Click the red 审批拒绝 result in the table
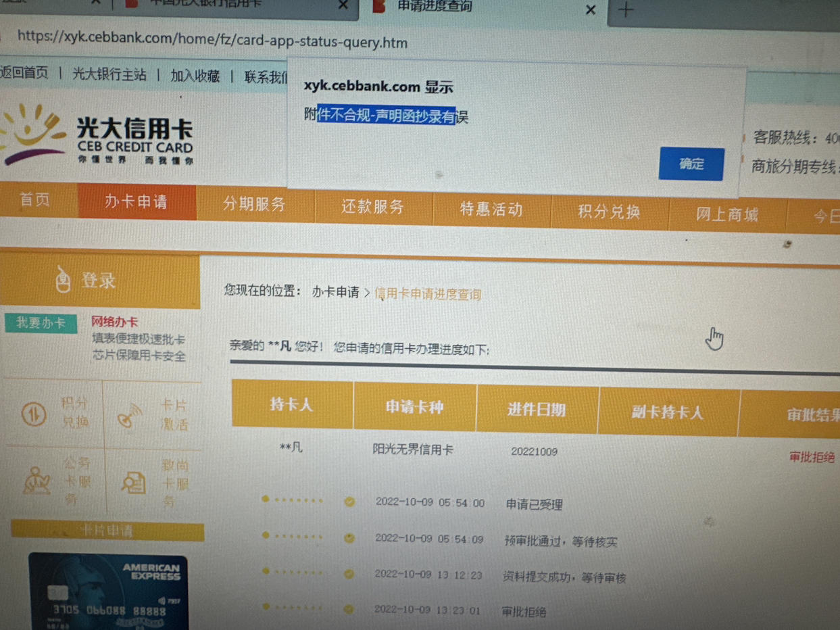Image resolution: width=840 pixels, height=630 pixels. click(x=812, y=458)
